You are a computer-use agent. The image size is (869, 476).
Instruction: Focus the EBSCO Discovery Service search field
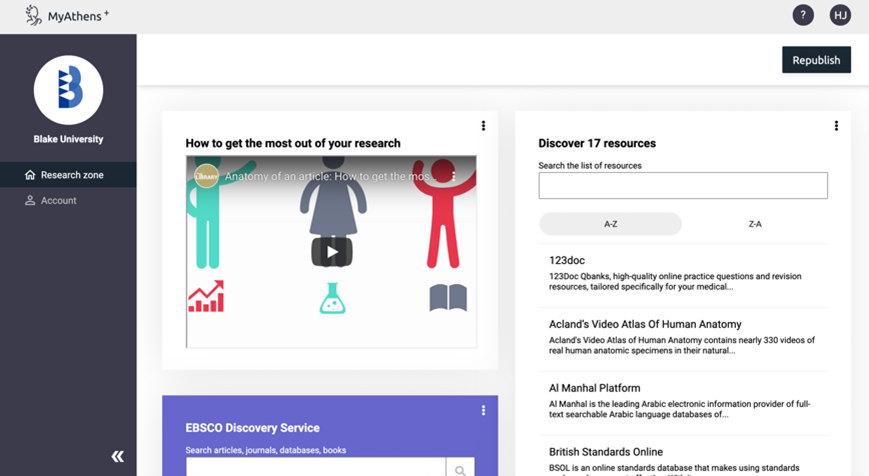click(316, 467)
